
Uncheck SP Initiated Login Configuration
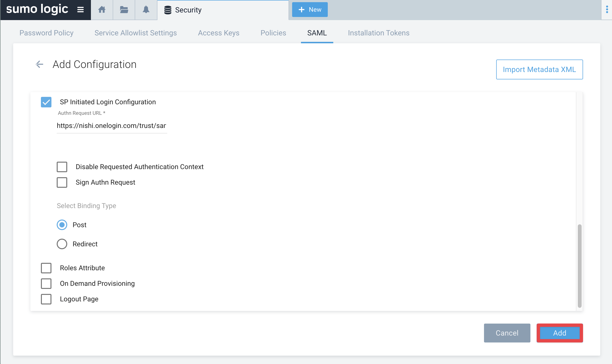pyautogui.click(x=46, y=102)
